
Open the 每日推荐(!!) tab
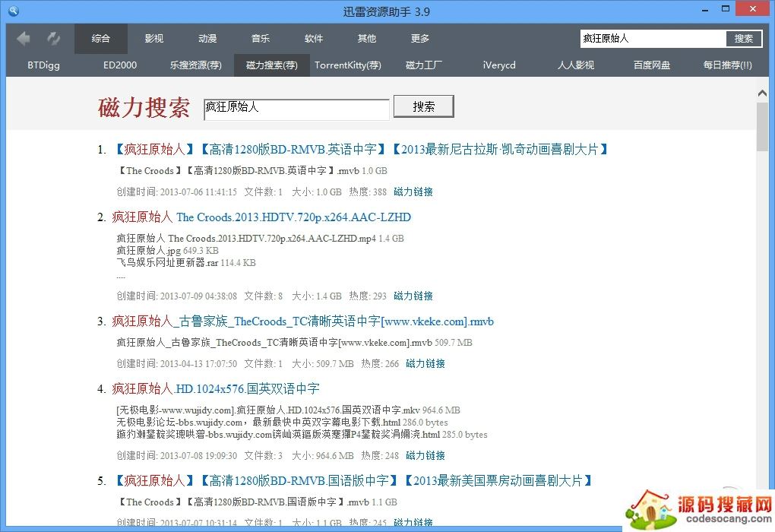[x=727, y=65]
